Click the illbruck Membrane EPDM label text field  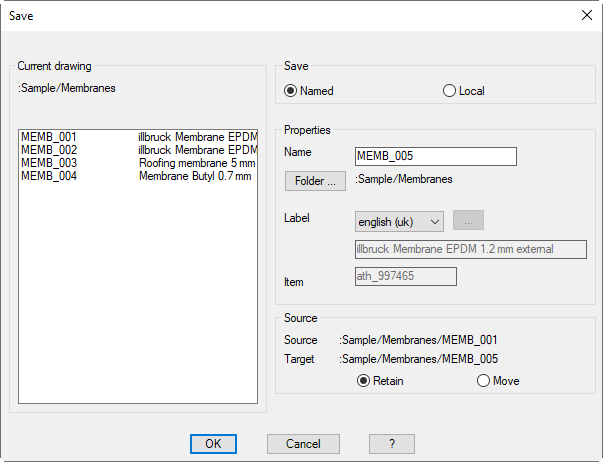tap(470, 249)
